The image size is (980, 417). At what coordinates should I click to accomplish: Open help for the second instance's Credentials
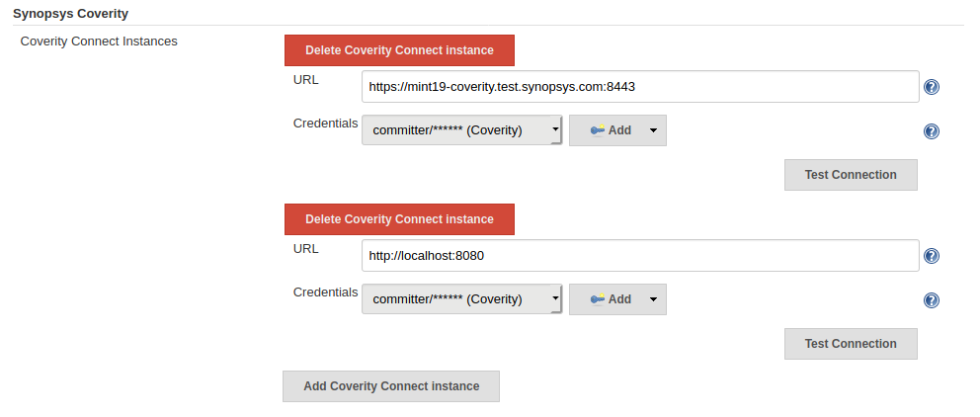[x=932, y=300]
